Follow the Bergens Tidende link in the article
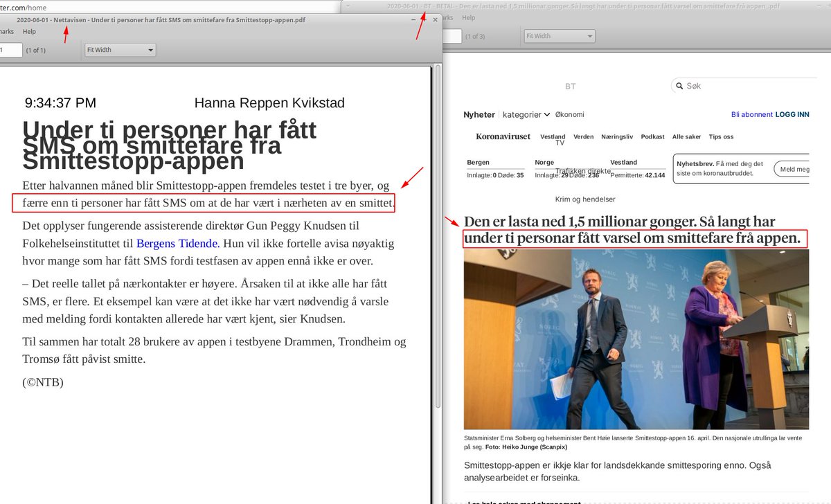The height and width of the screenshot is (504, 831). [177, 244]
